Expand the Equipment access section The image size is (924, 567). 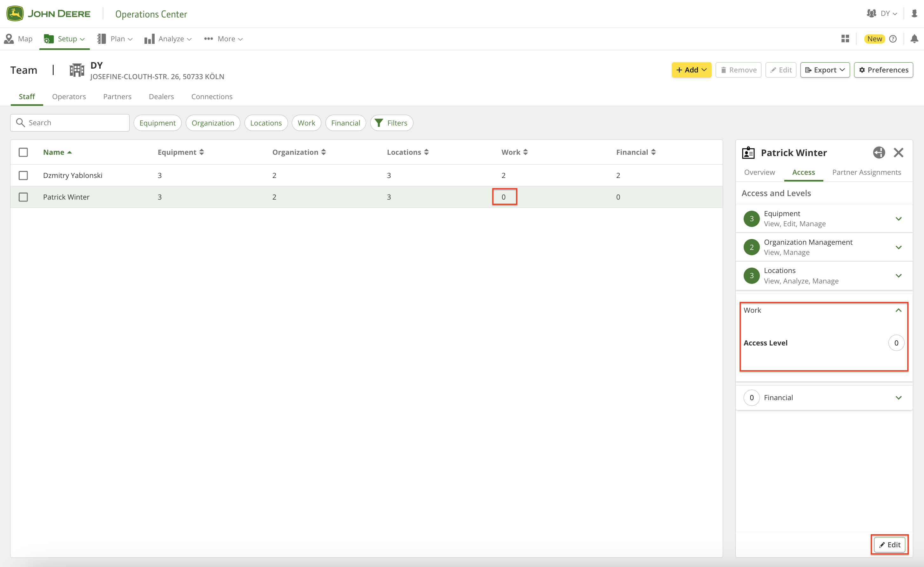tap(899, 219)
